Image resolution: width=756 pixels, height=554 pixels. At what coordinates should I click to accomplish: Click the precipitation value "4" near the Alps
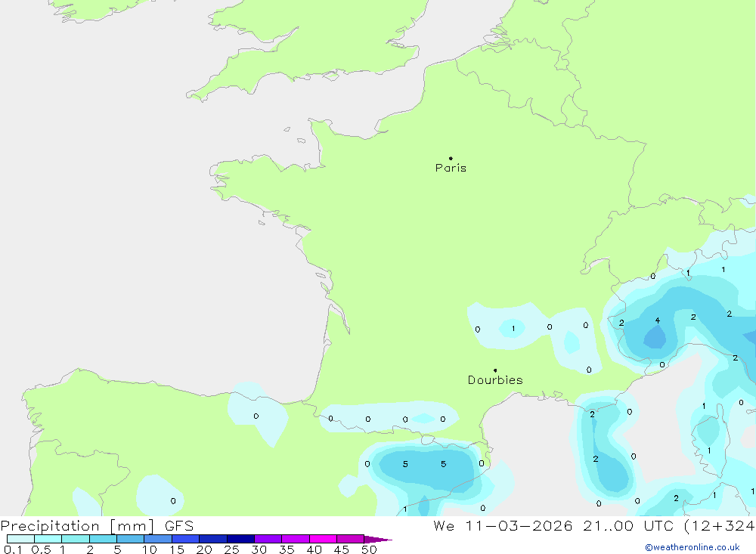click(658, 320)
